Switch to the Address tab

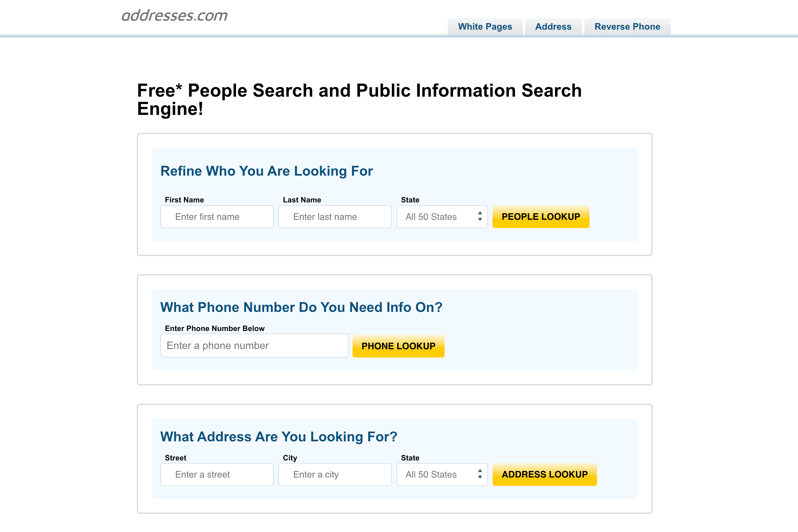point(553,27)
